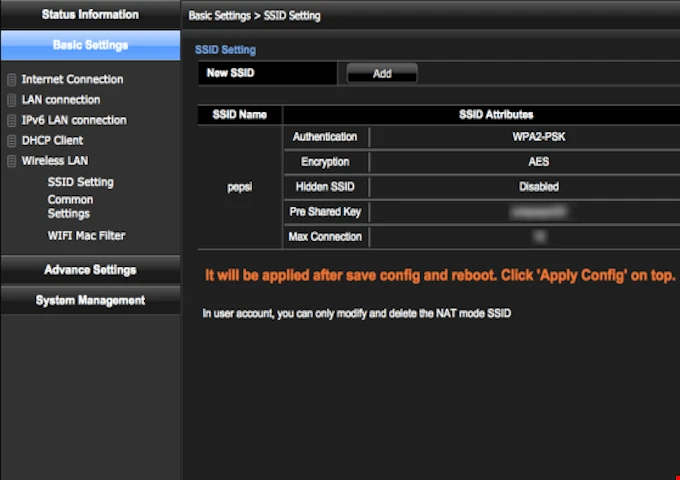Click the icon beside DHCP Client

pos(12,141)
